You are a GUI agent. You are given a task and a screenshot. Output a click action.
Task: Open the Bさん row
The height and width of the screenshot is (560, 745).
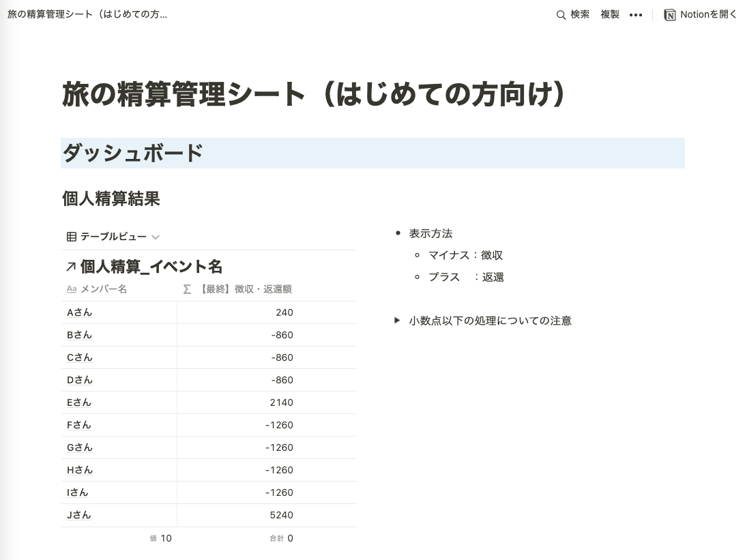click(79, 335)
